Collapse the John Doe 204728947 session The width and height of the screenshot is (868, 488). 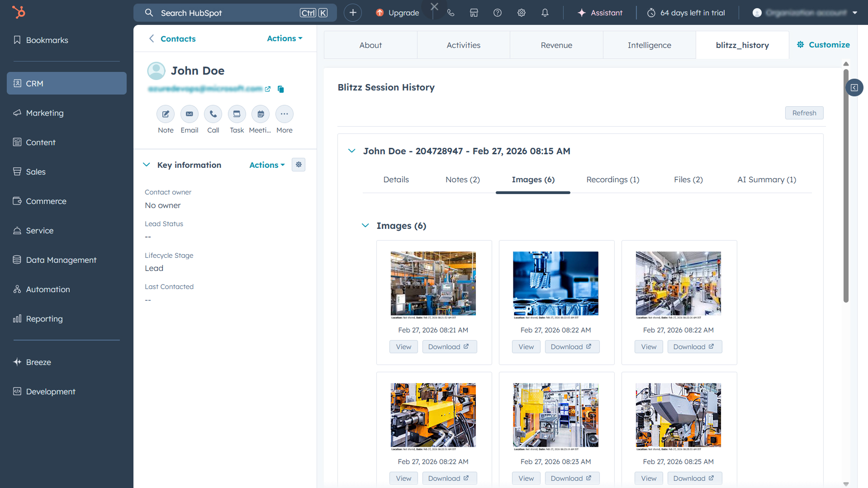[x=351, y=151]
